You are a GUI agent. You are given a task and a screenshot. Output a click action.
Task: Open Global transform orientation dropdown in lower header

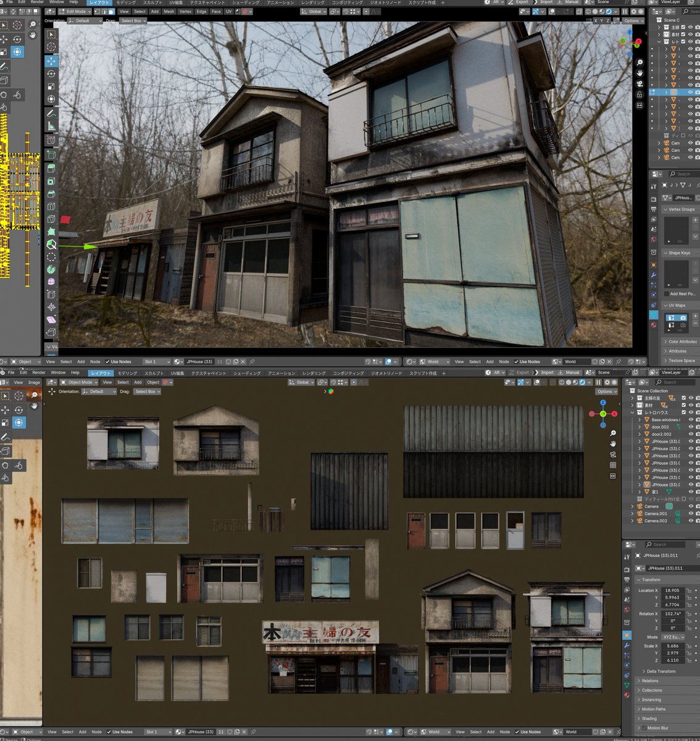[x=302, y=382]
